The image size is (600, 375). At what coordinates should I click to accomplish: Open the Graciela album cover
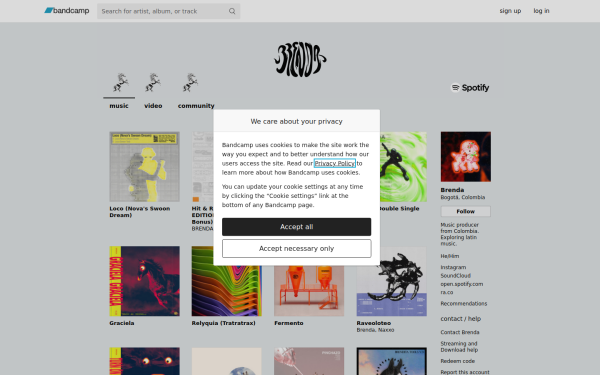pyautogui.click(x=144, y=281)
